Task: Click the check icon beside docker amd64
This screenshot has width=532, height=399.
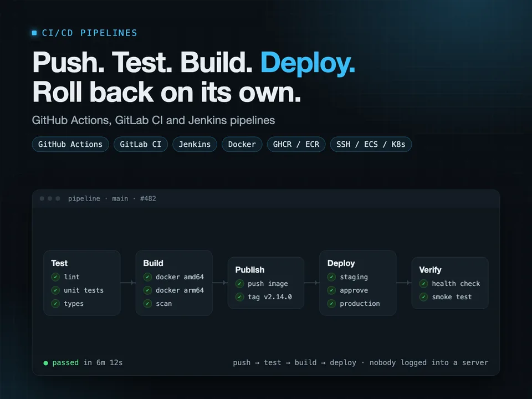Action: (147, 277)
